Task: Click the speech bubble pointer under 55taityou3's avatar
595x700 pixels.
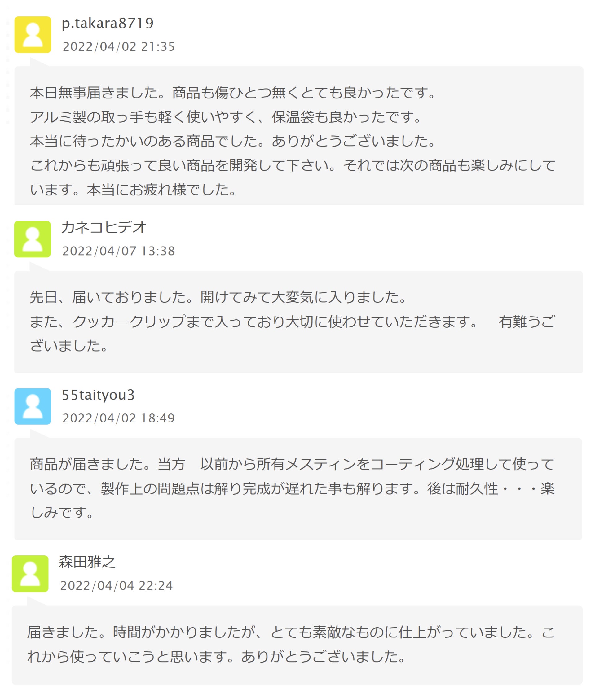Action: (37, 434)
